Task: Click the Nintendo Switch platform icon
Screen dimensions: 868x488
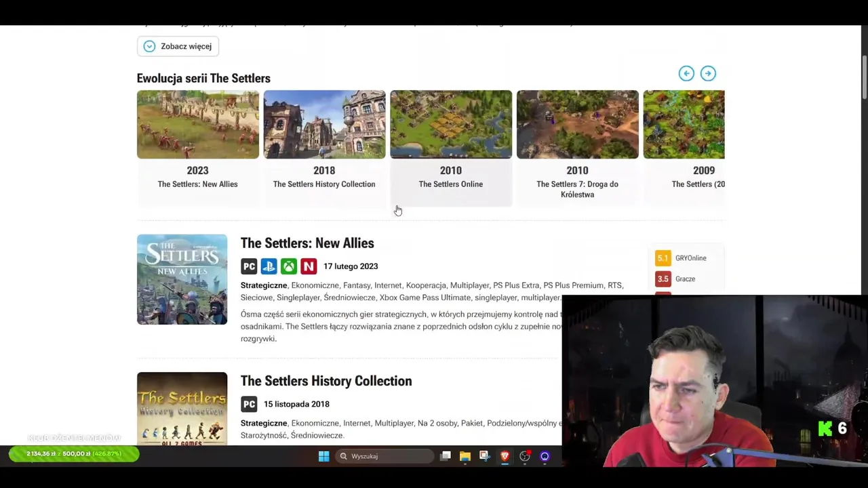Action: click(309, 266)
